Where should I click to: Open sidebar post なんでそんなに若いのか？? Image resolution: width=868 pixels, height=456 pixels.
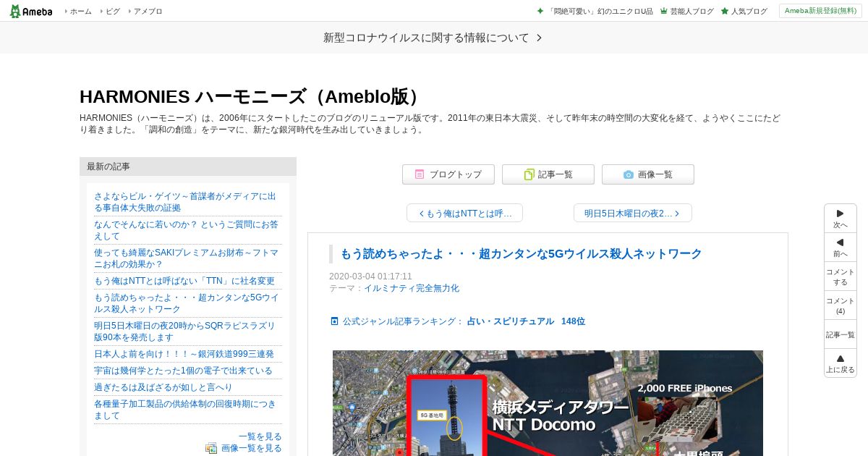[x=186, y=230]
